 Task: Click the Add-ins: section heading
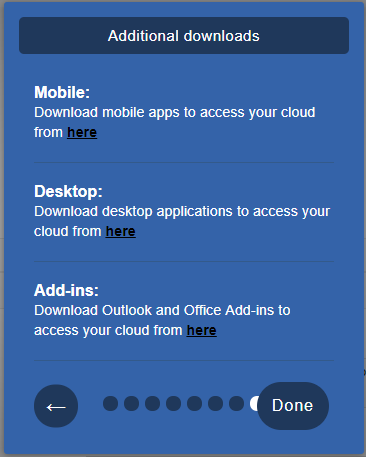coord(66,290)
